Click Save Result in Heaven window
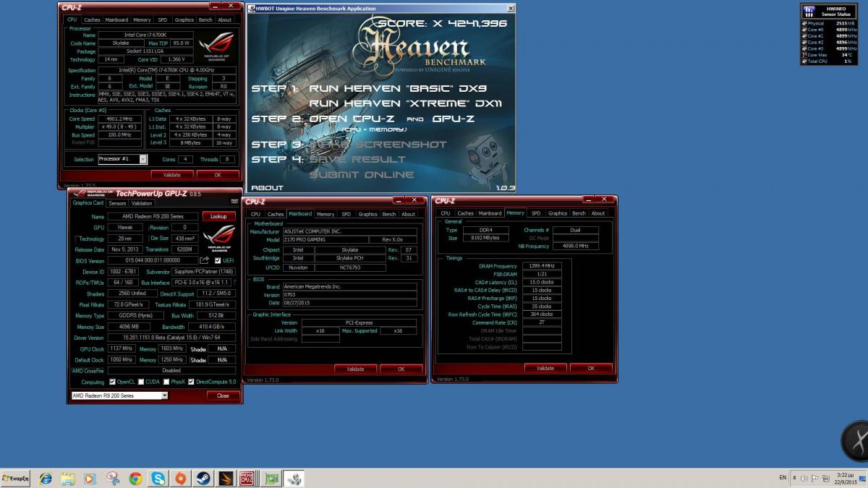The height and width of the screenshot is (488, 868). click(x=357, y=159)
